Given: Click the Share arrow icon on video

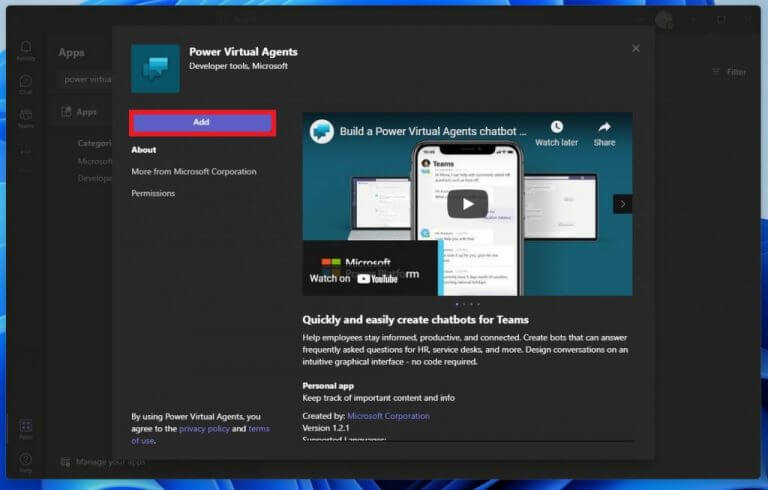Looking at the screenshot, I should point(604,127).
